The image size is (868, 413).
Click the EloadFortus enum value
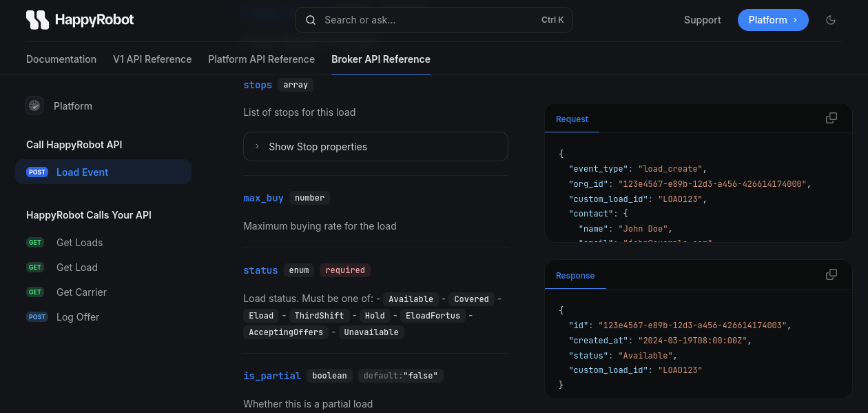click(x=433, y=316)
